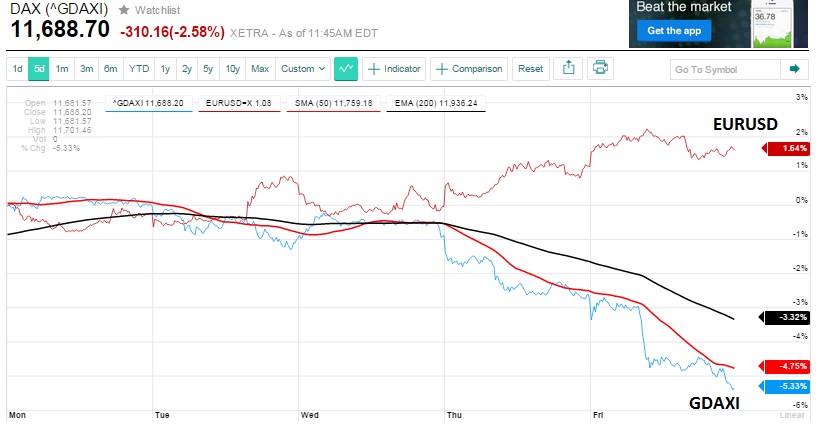Viewport: 819px width, 431px height.
Task: Add an Indicator to the chart
Action: (x=394, y=69)
